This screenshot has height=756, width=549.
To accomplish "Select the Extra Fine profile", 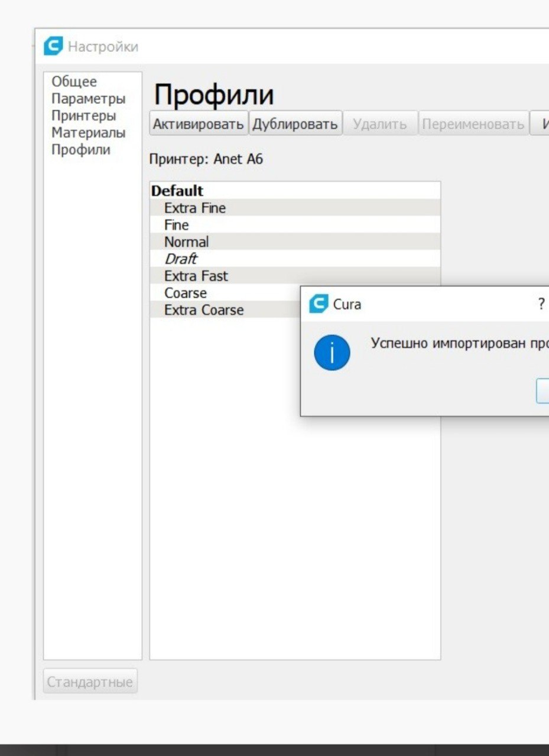I will click(x=295, y=208).
